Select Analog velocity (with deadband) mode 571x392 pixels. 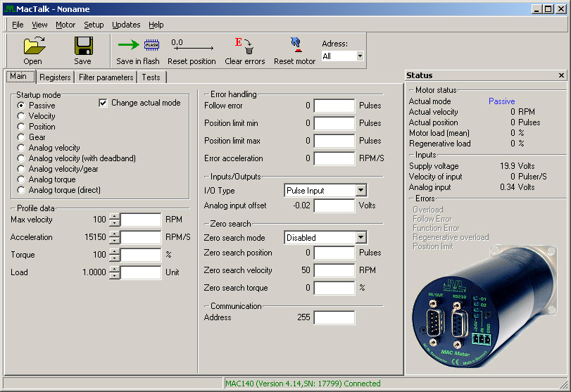(21, 158)
